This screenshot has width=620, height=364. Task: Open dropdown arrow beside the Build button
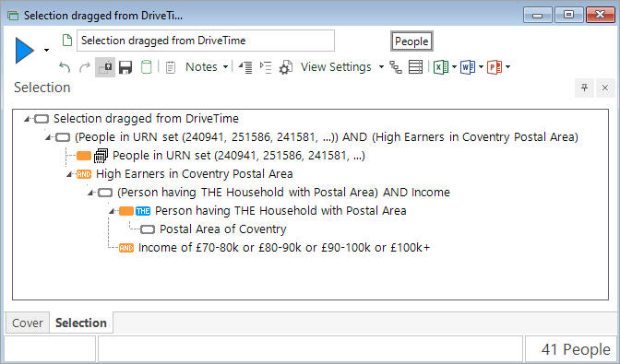click(x=47, y=50)
